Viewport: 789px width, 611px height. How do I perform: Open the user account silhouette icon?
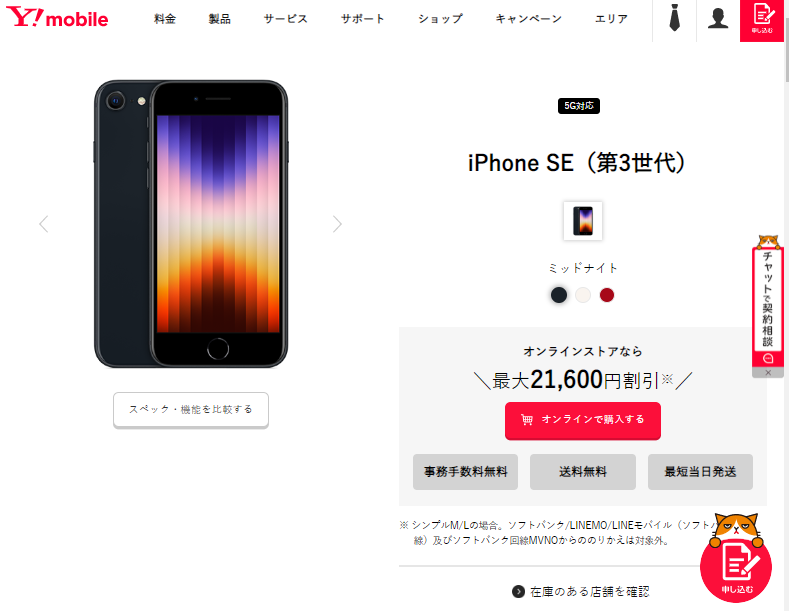pyautogui.click(x=718, y=18)
